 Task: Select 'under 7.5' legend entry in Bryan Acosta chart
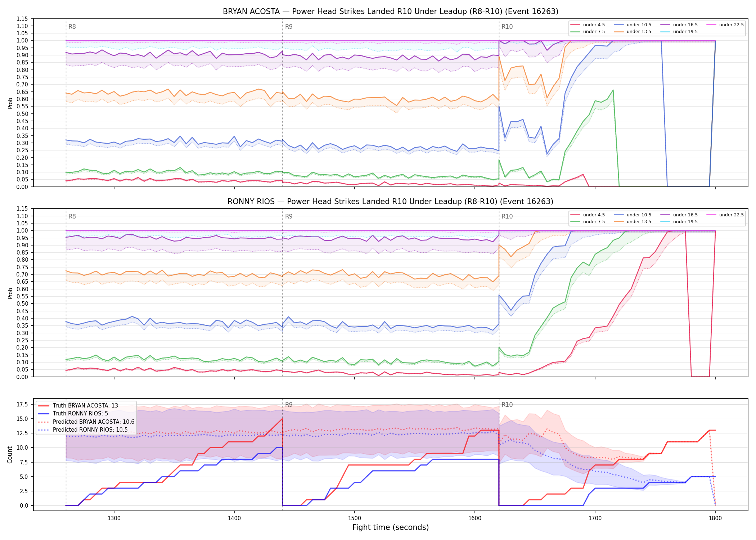coord(588,32)
